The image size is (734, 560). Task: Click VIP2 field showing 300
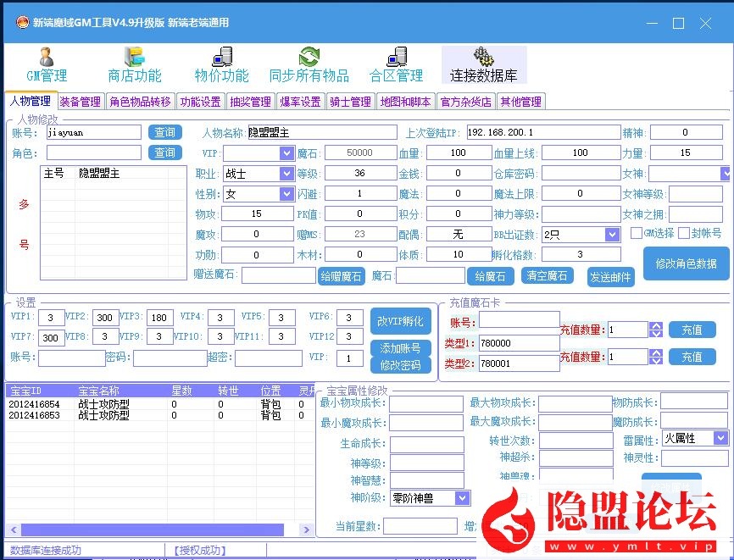click(x=105, y=318)
